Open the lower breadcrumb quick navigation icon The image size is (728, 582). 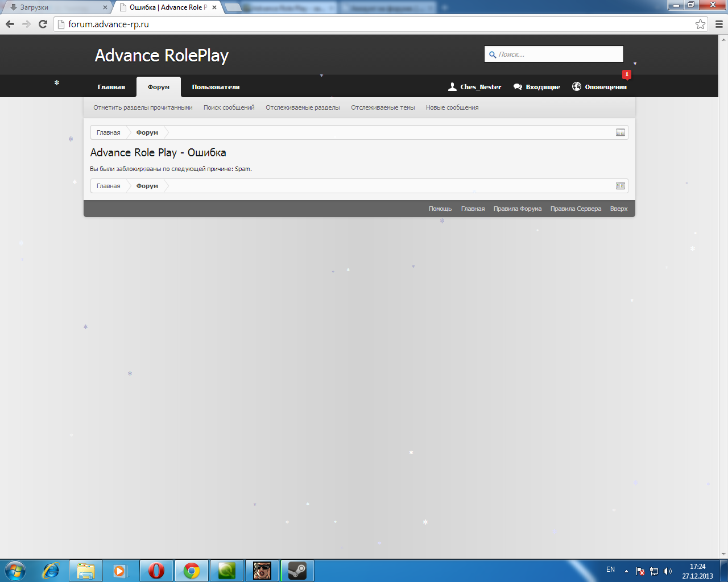pos(621,186)
